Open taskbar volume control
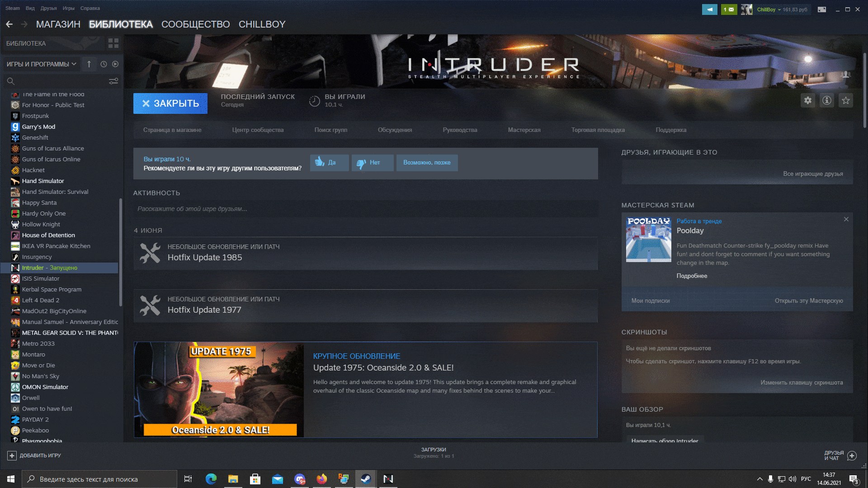Image resolution: width=868 pixels, height=488 pixels. click(x=793, y=479)
